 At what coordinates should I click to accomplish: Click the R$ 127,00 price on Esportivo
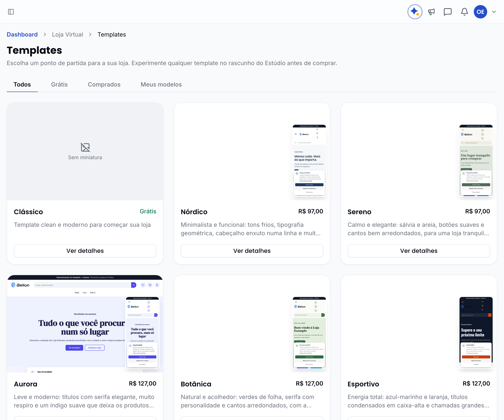click(x=476, y=383)
